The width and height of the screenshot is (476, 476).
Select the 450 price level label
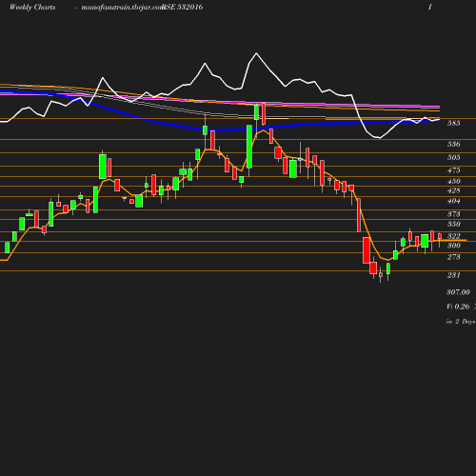tap(454, 181)
